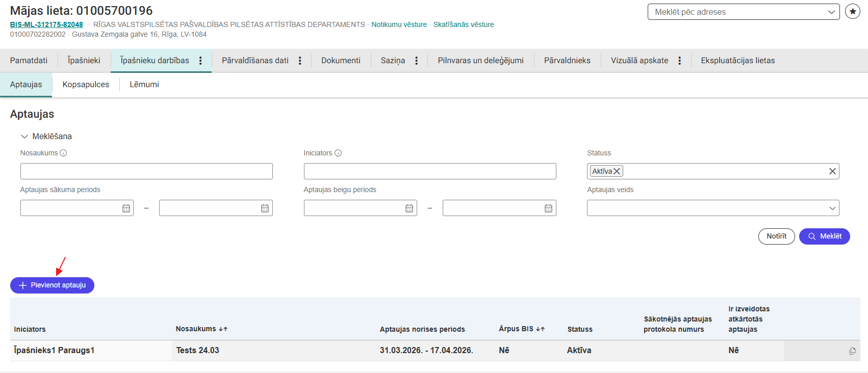Collapse the Meklēšana section

pyautogui.click(x=24, y=137)
